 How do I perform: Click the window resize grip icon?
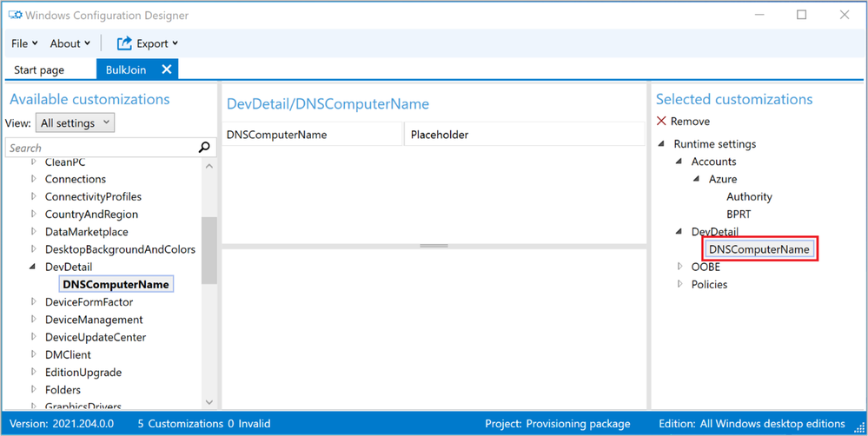coord(859,427)
